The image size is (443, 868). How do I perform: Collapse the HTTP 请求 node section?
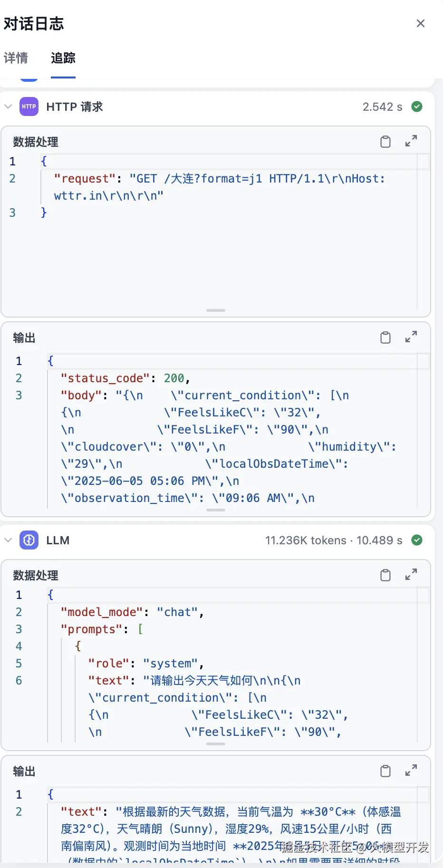[8, 106]
